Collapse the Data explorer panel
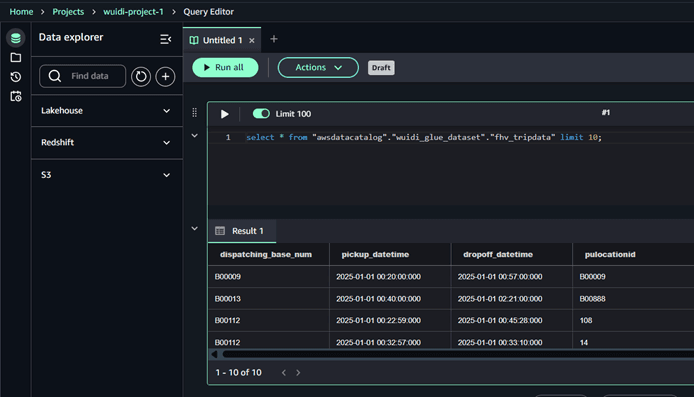Image resolution: width=694 pixels, height=397 pixels. coord(166,39)
